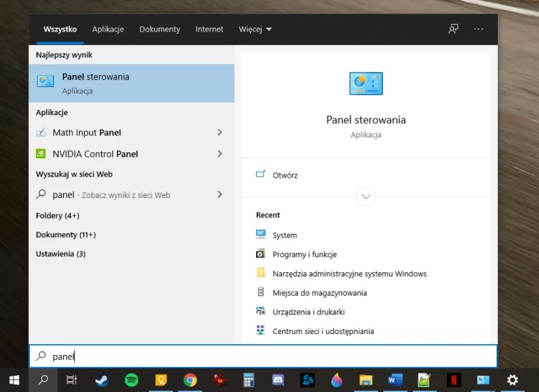The image size is (539, 392).
Task: Expand Math Input Panel options arrow
Action: pos(220,133)
